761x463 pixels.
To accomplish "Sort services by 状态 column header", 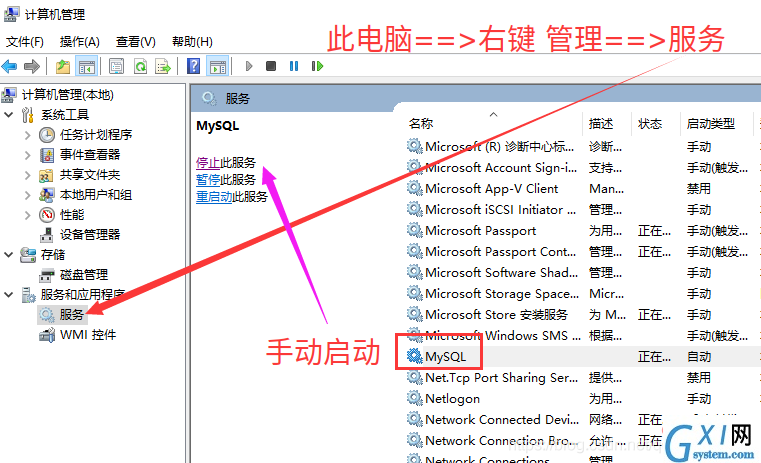I will point(650,124).
